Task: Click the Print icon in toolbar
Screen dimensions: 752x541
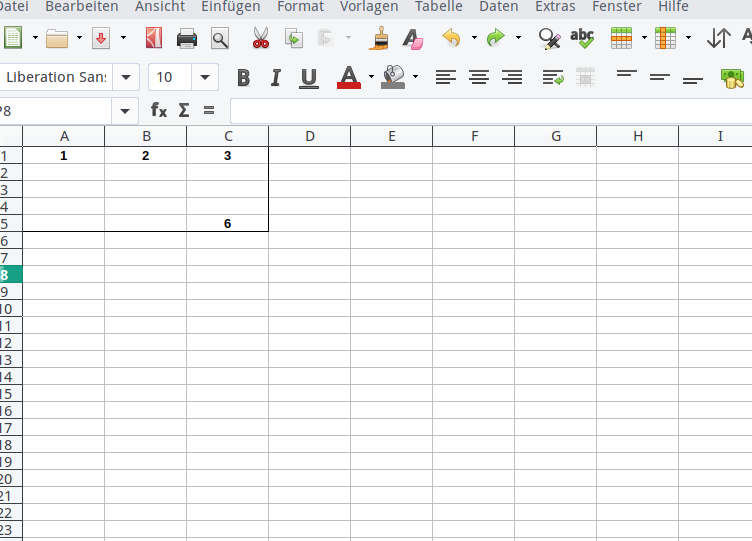Action: [x=187, y=39]
